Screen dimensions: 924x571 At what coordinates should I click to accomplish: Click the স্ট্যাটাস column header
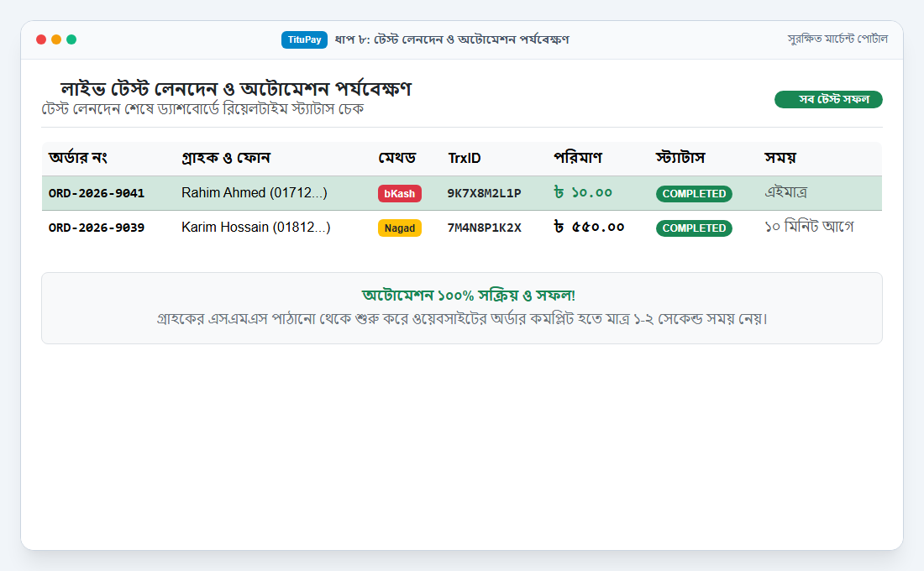680,158
